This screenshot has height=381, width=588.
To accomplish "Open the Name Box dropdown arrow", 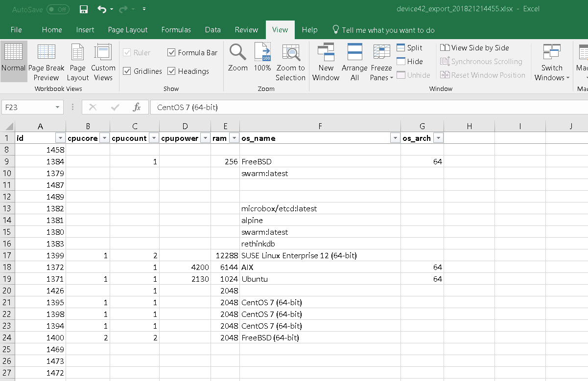I will 58,107.
